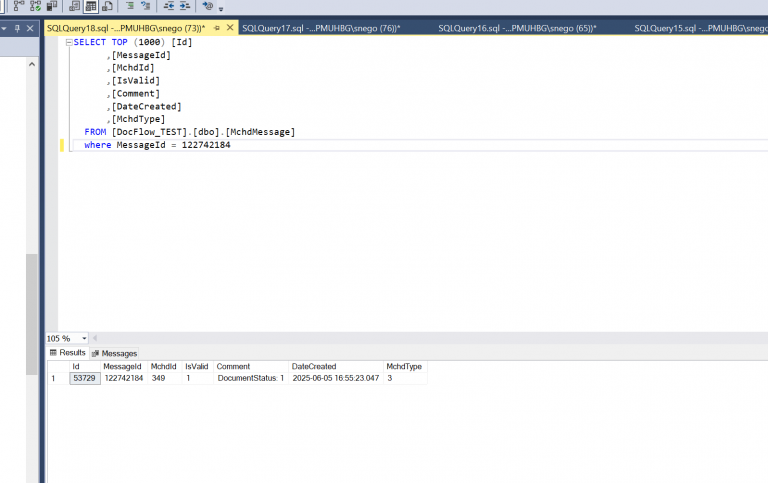Decrease indent of the query line
Image resolution: width=768 pixels, height=483 pixels.
tap(168, 6)
